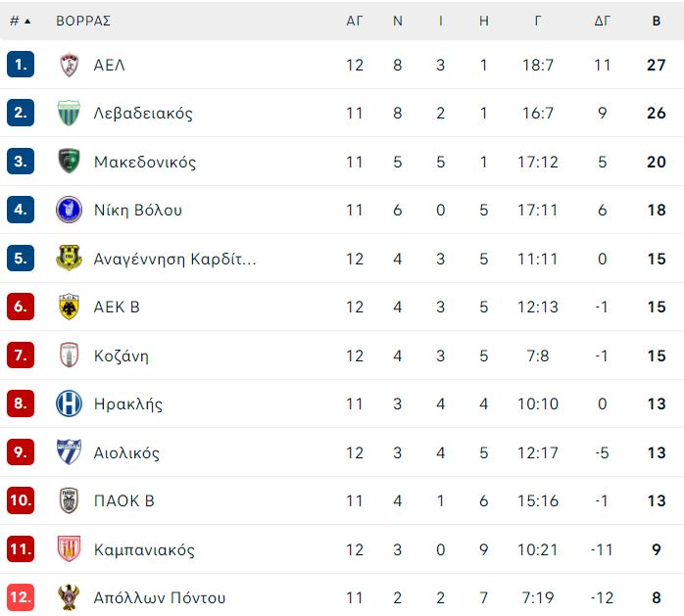Click the Ν wins column header

(398, 21)
